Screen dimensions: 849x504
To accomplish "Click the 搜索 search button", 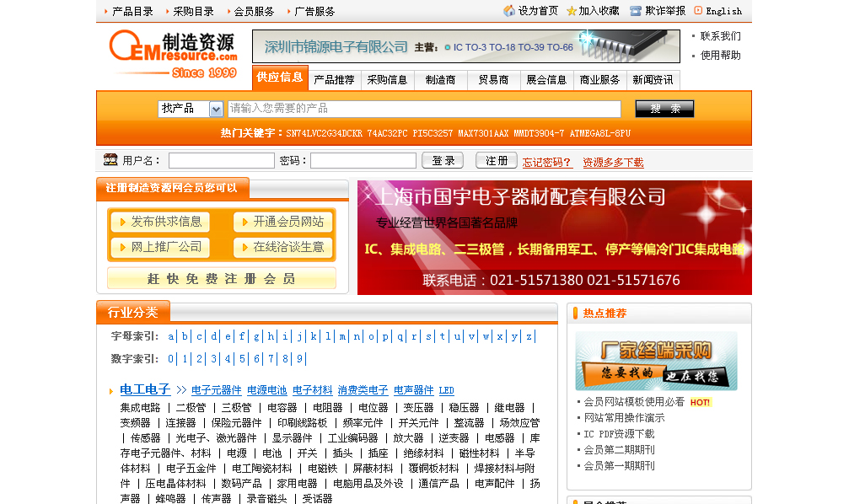I will 664,109.
